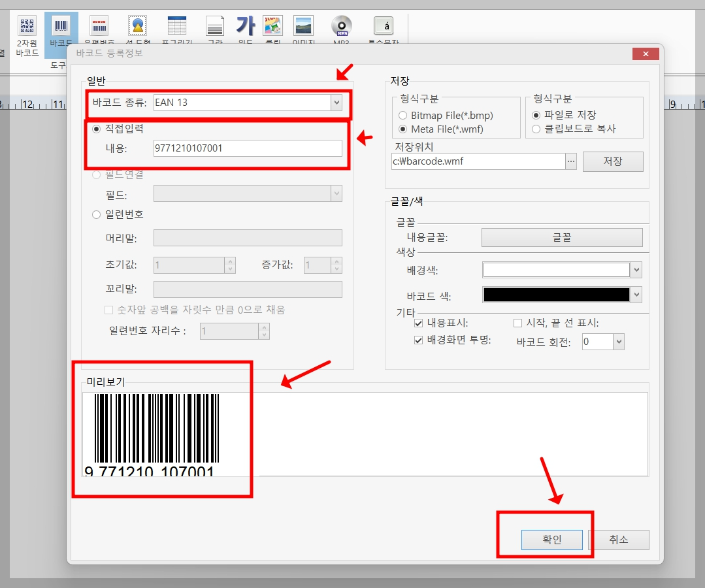Select the barcode preview image
The image size is (705, 588).
pos(154,434)
